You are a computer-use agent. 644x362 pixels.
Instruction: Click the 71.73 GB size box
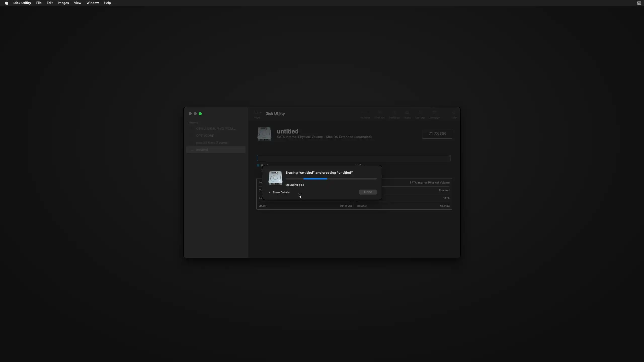pyautogui.click(x=437, y=134)
